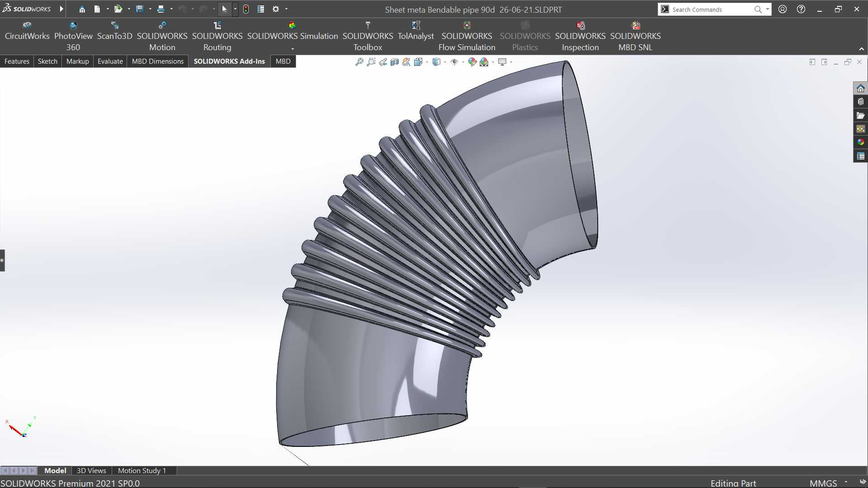Open View Palette task pane icon
The width and height of the screenshot is (868, 488).
[x=860, y=129]
